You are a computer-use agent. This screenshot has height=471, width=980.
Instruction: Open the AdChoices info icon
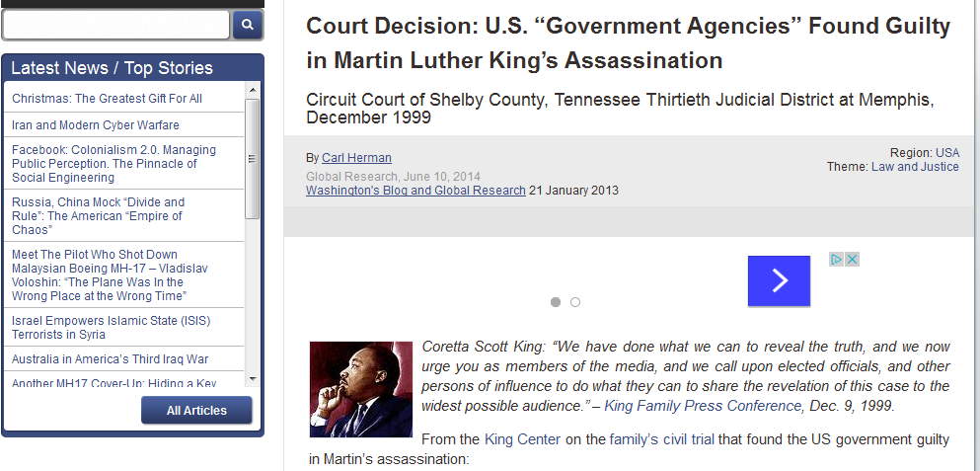click(836, 260)
